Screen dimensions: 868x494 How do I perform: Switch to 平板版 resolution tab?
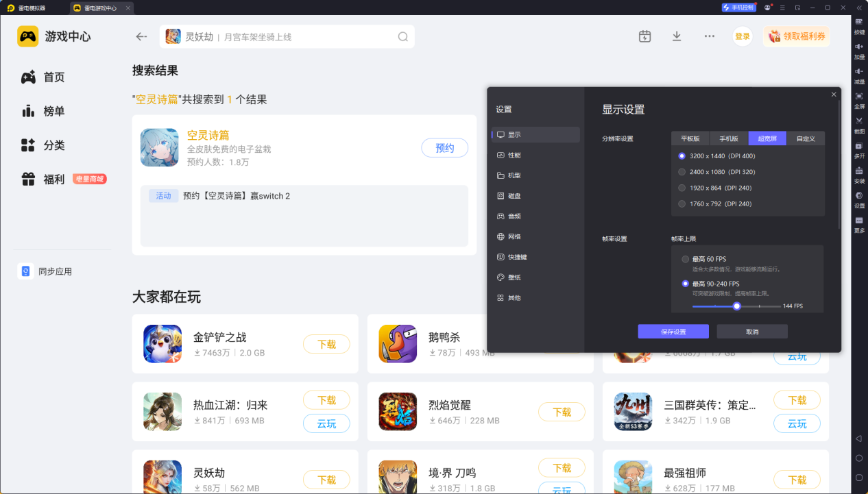(x=690, y=138)
